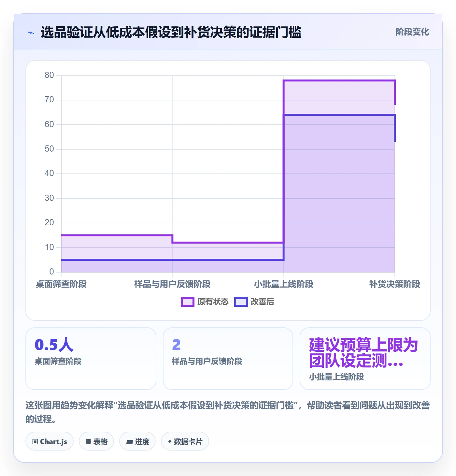Click the 样品与用户反馈阶段 x-axis label
The width and height of the screenshot is (456, 476).
(172, 284)
